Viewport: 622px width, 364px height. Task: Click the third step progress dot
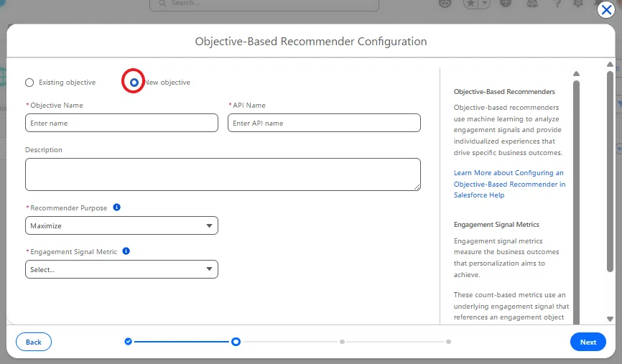point(342,342)
